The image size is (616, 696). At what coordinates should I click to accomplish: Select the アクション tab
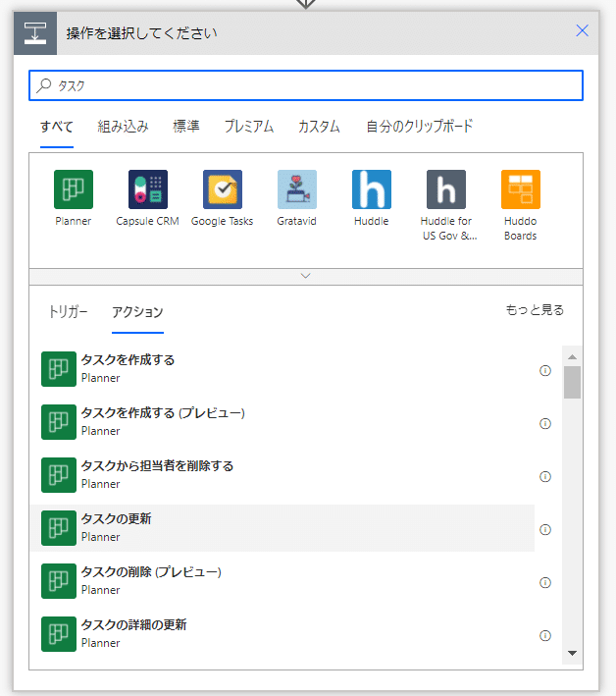tap(137, 312)
